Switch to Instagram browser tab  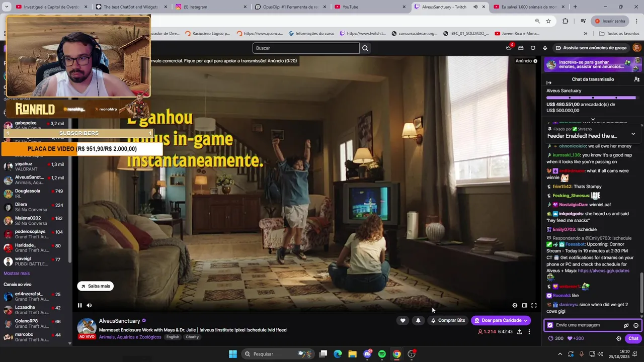click(211, 7)
